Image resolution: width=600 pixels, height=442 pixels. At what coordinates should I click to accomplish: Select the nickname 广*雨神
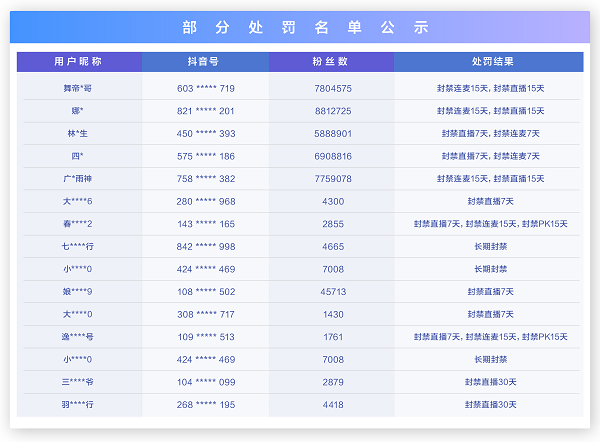[78, 179]
